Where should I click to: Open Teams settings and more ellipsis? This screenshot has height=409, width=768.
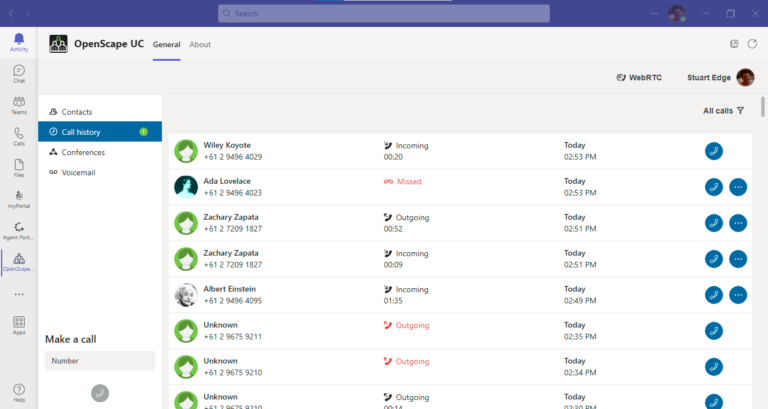[x=654, y=13]
